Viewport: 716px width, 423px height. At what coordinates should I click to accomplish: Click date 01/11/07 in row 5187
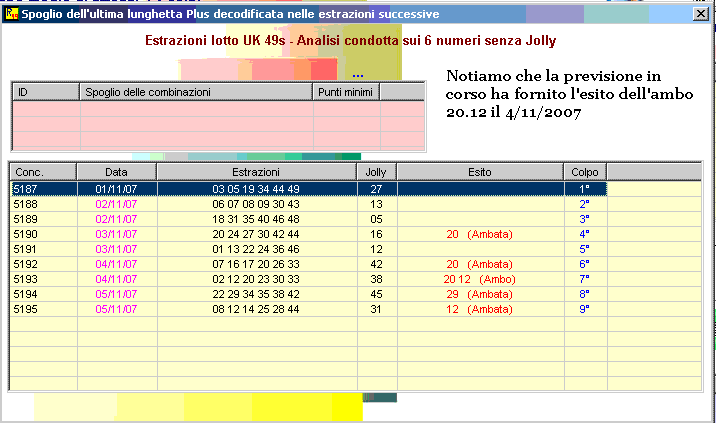pos(116,189)
